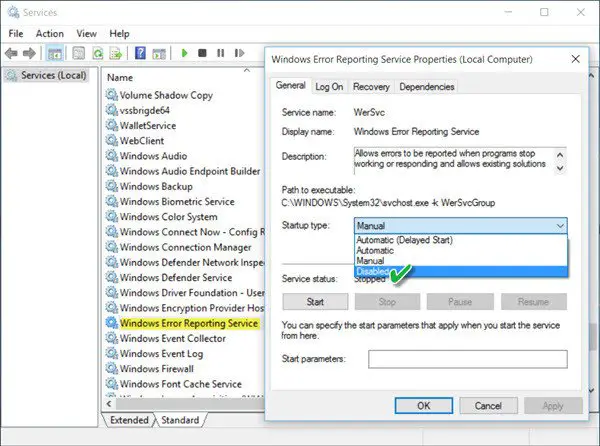The height and width of the screenshot is (446, 600).
Task: Open the Action menu
Action: (50, 34)
